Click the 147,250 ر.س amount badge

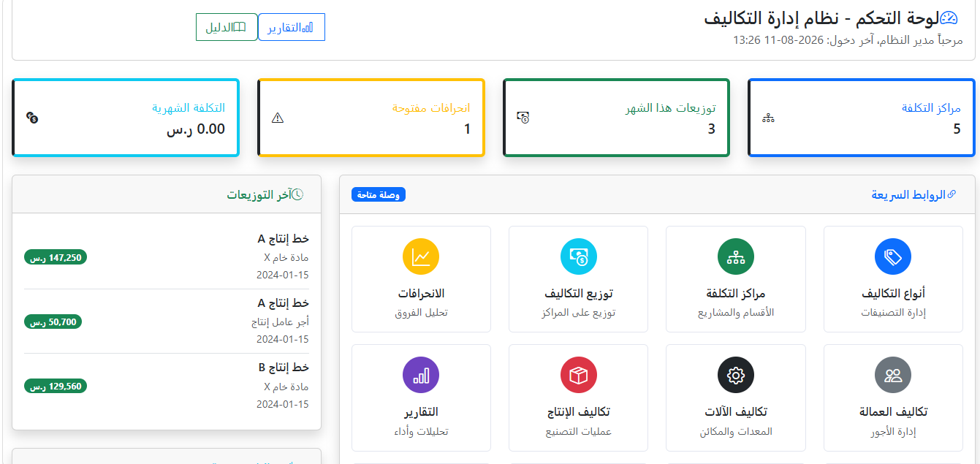click(x=56, y=257)
